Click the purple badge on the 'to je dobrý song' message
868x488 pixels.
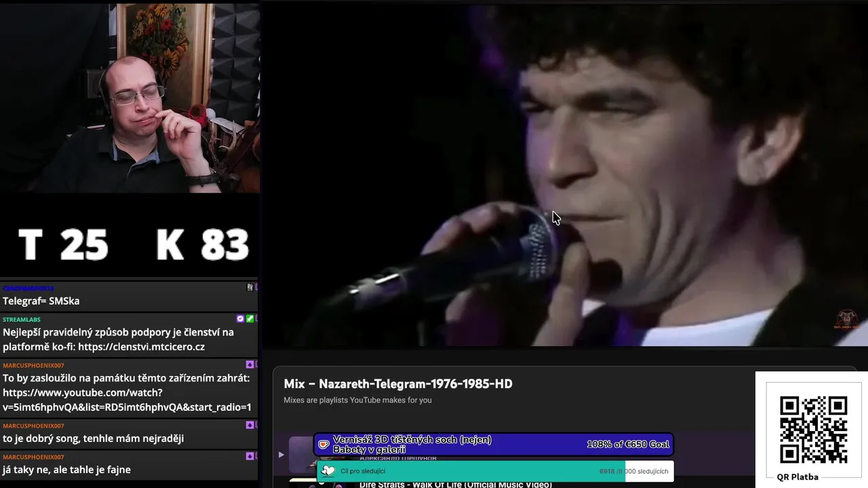(250, 425)
